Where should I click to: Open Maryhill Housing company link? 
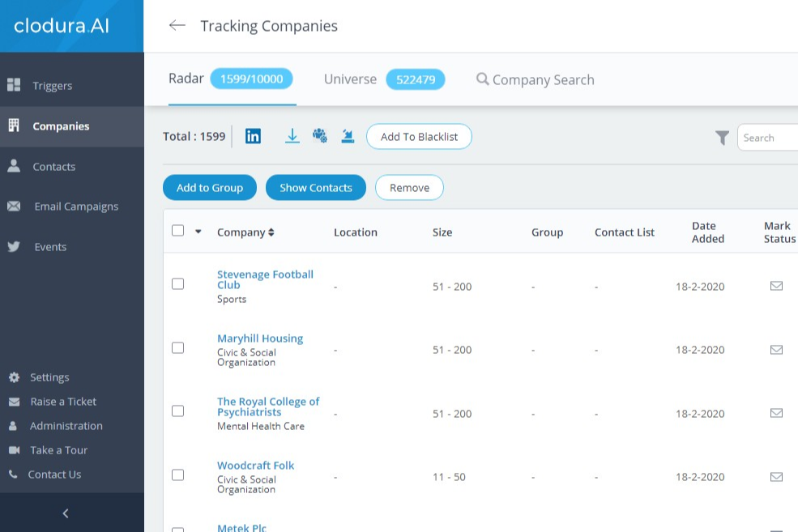[260, 338]
